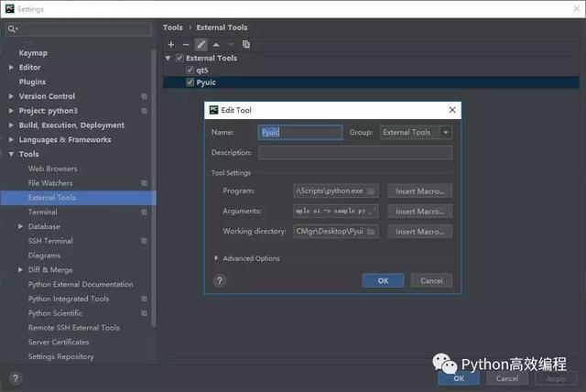Click the settings search magnifier icon
Image resolution: width=586 pixels, height=392 pixels.
click(x=12, y=29)
